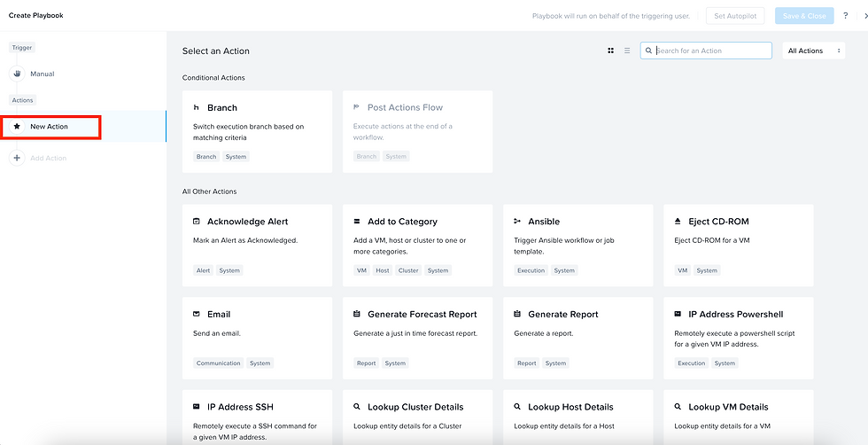Choose the Add to Category title
Image resolution: width=868 pixels, height=445 pixels.
tap(402, 221)
